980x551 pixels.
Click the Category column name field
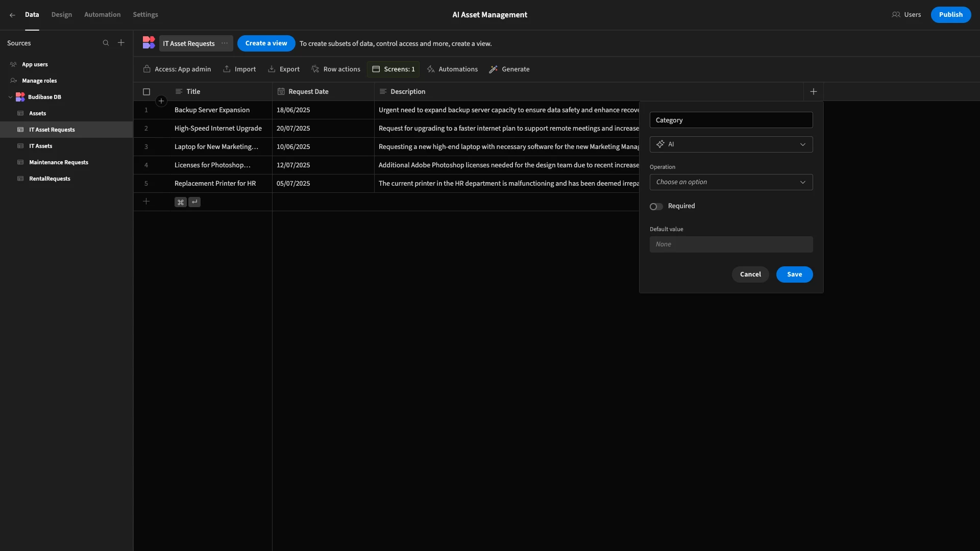[x=731, y=120]
